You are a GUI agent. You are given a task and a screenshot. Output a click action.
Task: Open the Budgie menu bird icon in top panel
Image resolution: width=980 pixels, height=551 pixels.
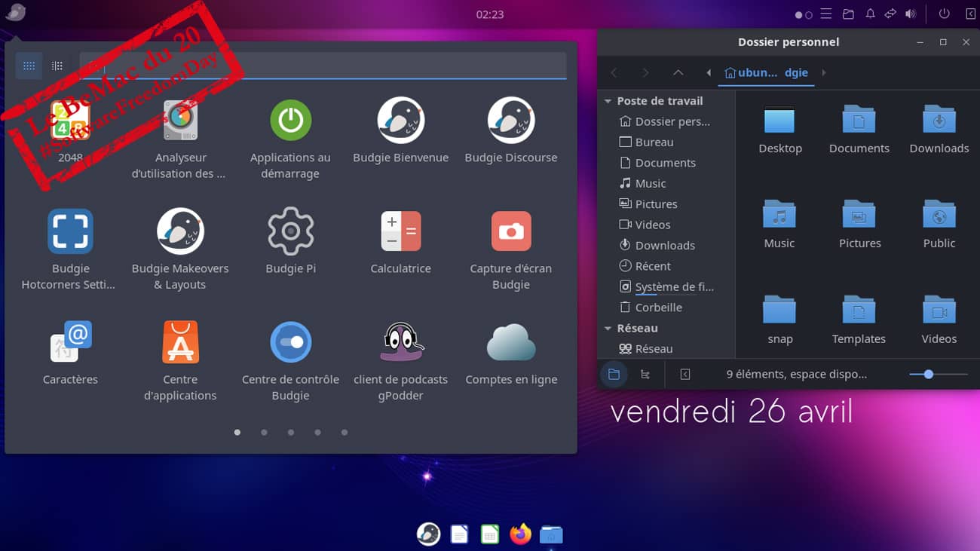(15, 13)
